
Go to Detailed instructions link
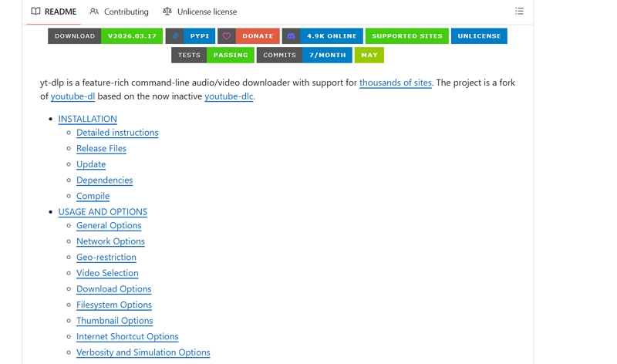click(117, 133)
